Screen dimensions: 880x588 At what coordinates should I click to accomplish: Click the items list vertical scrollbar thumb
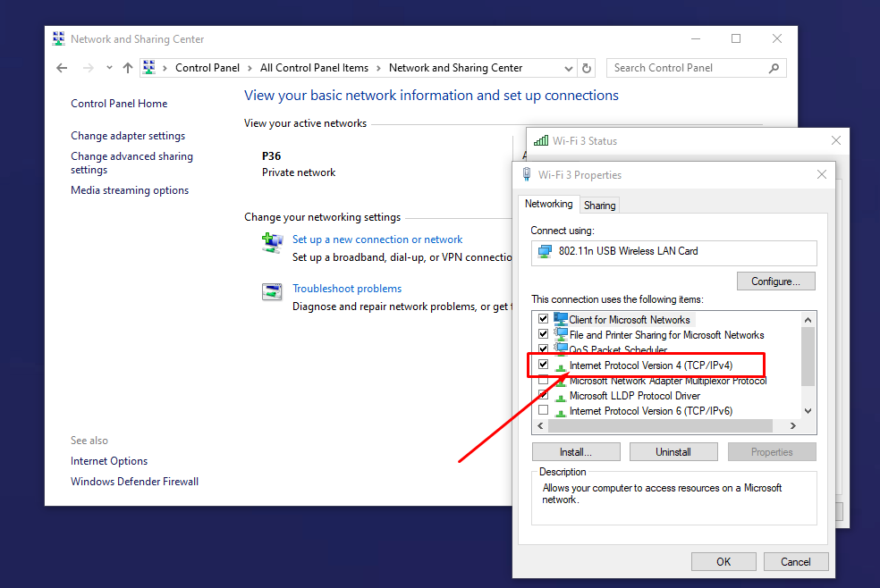coord(808,357)
